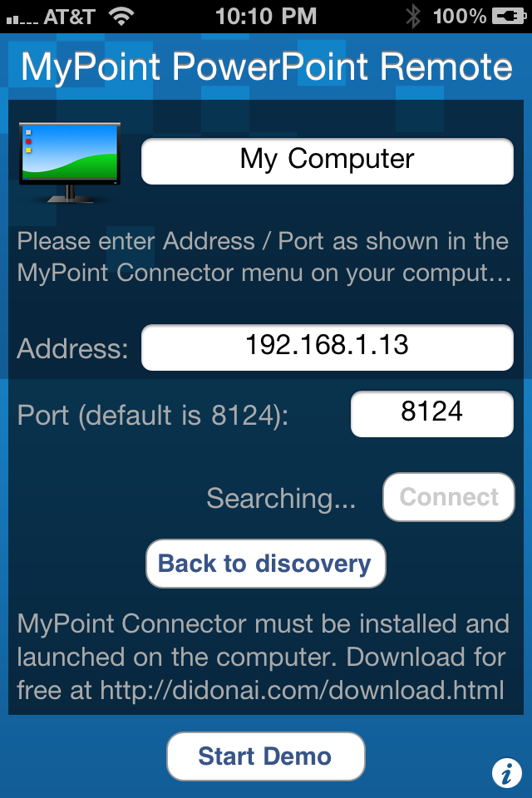
Task: Tap the 10:10 PM clock
Action: [x=266, y=17]
